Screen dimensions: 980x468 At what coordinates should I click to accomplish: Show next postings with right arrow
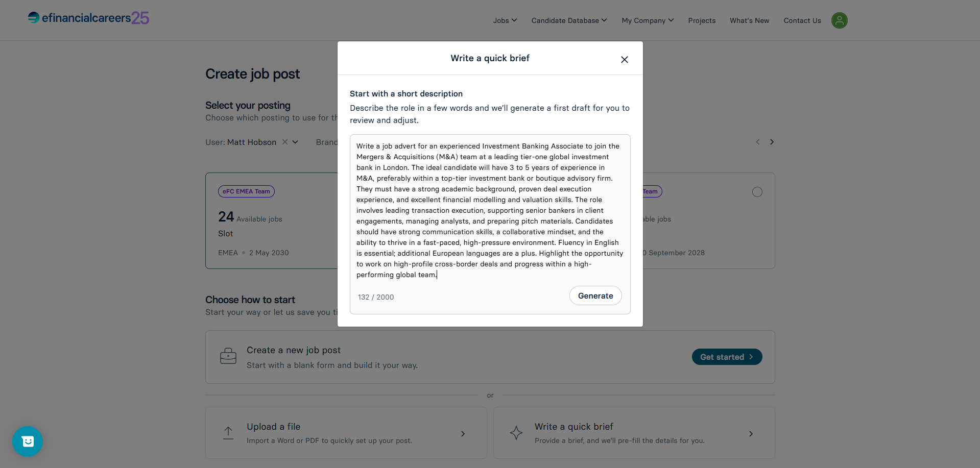[x=772, y=142]
